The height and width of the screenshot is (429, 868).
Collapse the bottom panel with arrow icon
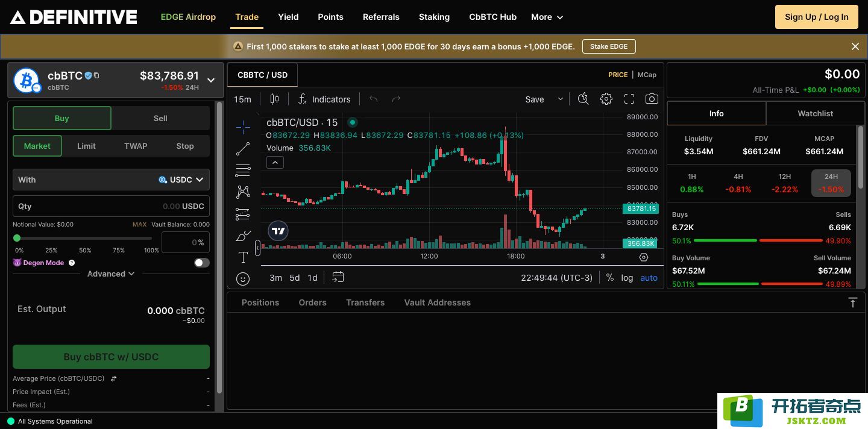853,302
